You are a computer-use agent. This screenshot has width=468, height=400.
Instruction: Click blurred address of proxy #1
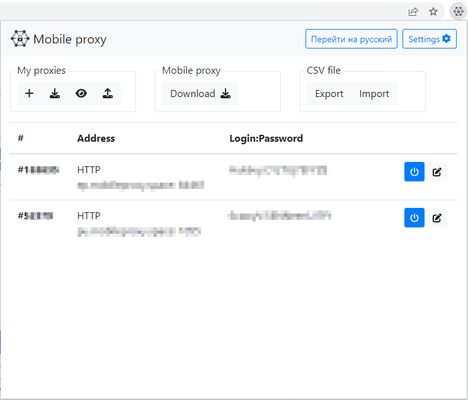pyautogui.click(x=141, y=185)
